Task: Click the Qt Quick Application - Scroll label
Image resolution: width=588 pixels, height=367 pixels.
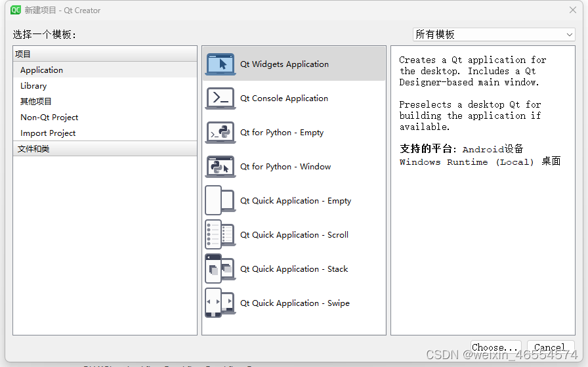Action: pyautogui.click(x=294, y=235)
